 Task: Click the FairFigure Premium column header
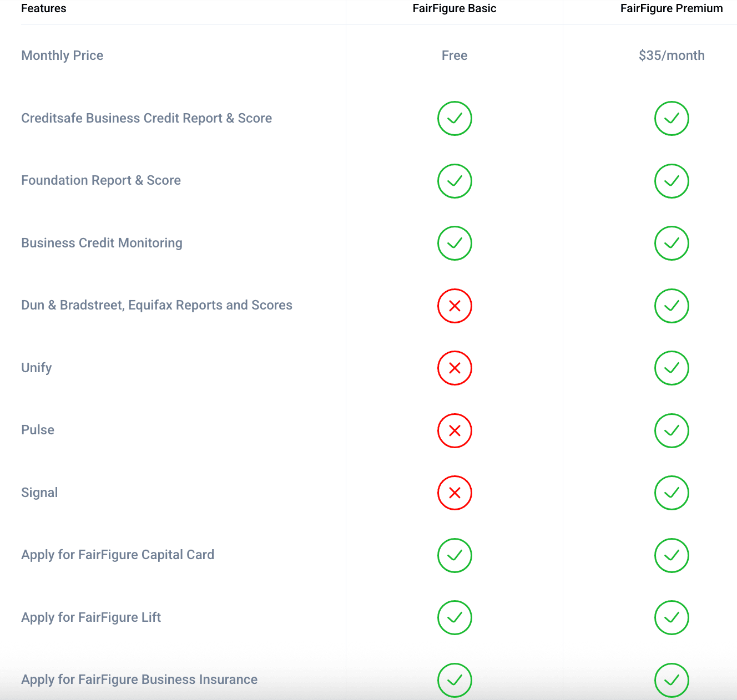[x=672, y=8]
